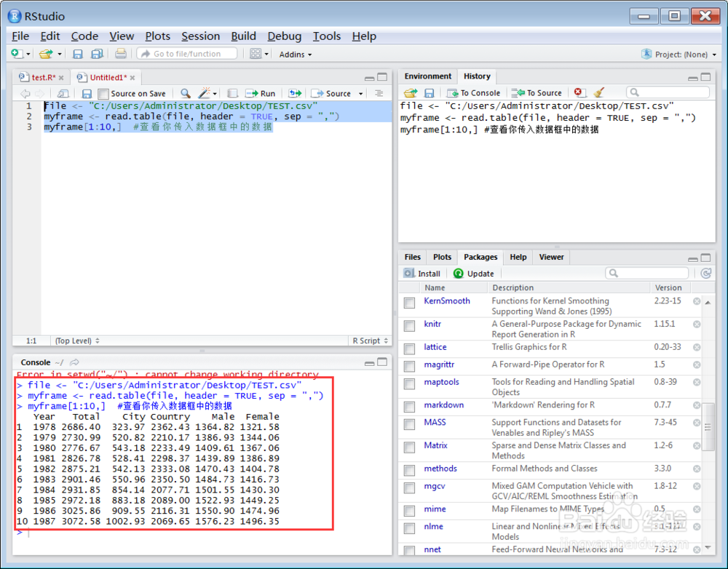Open the (Top Level) scope selector
Screen dimensions: 728x569
[x=77, y=341]
